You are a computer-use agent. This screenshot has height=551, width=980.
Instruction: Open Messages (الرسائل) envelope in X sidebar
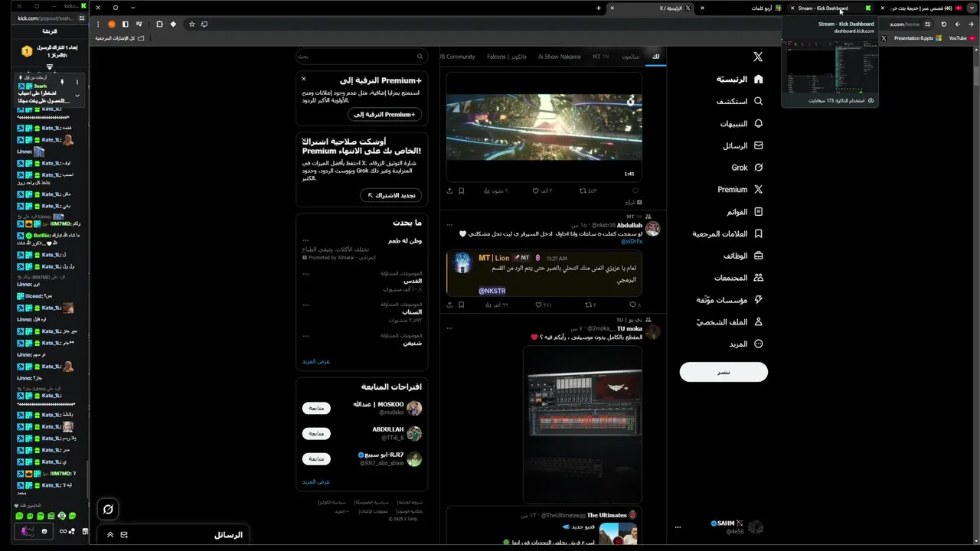(758, 145)
